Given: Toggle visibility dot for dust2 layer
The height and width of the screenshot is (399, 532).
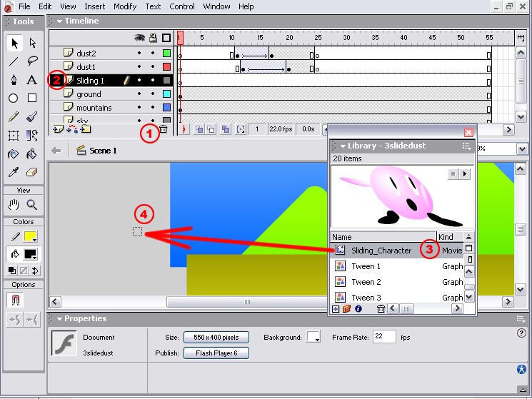Looking at the screenshot, I should click(139, 54).
